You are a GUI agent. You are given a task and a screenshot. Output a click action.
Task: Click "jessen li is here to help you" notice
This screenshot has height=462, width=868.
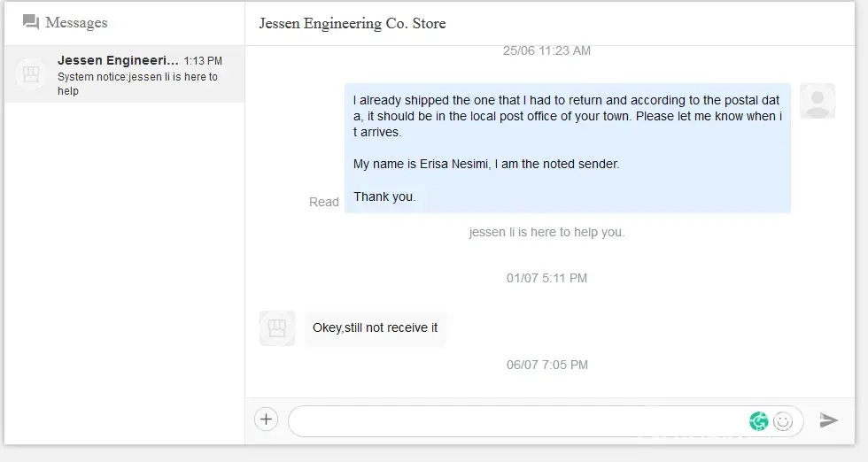tap(546, 232)
